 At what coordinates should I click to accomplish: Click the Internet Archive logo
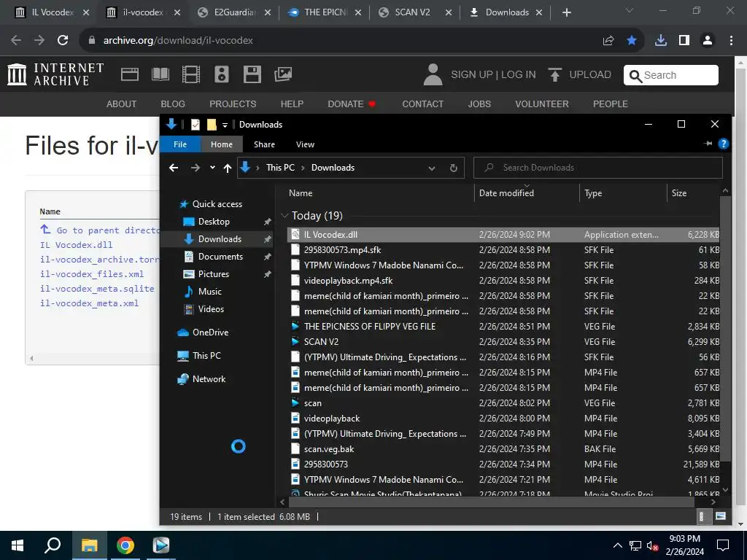pos(55,74)
